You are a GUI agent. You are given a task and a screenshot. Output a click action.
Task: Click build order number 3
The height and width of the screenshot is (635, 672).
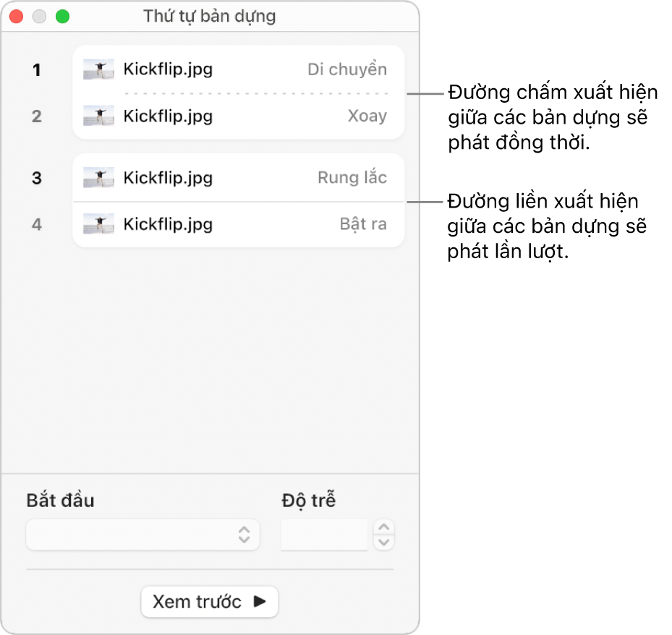coord(37,178)
